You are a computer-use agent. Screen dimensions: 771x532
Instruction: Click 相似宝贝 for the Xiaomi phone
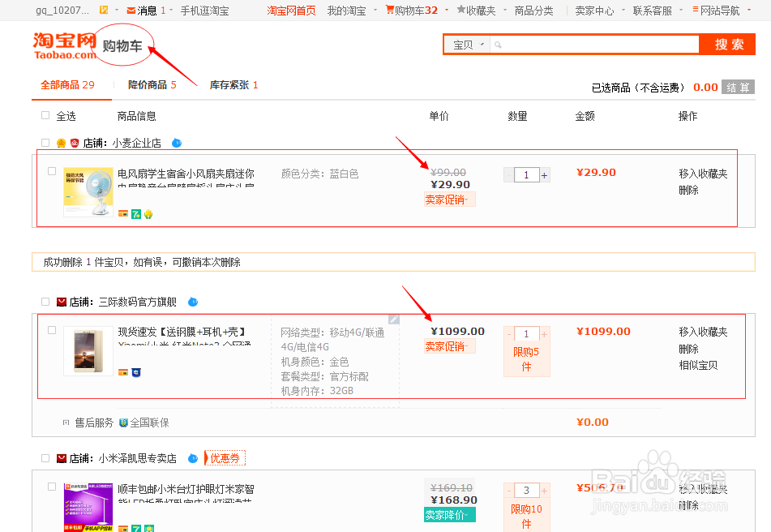[698, 365]
